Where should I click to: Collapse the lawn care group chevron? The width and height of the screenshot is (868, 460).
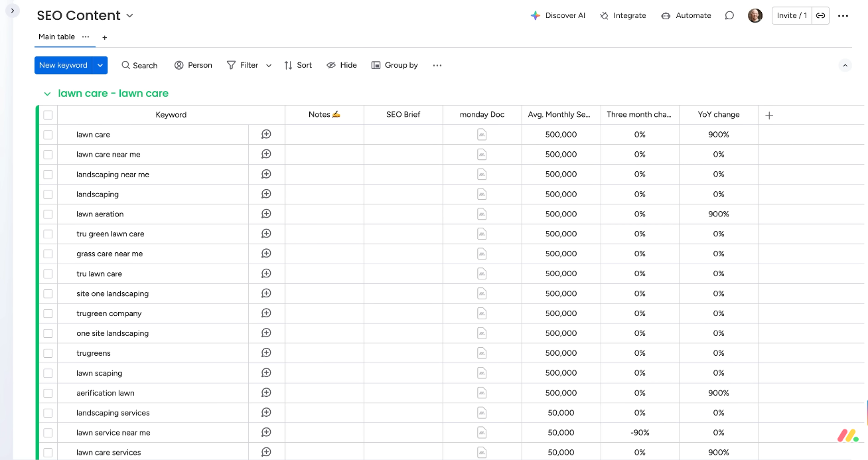[x=47, y=94]
